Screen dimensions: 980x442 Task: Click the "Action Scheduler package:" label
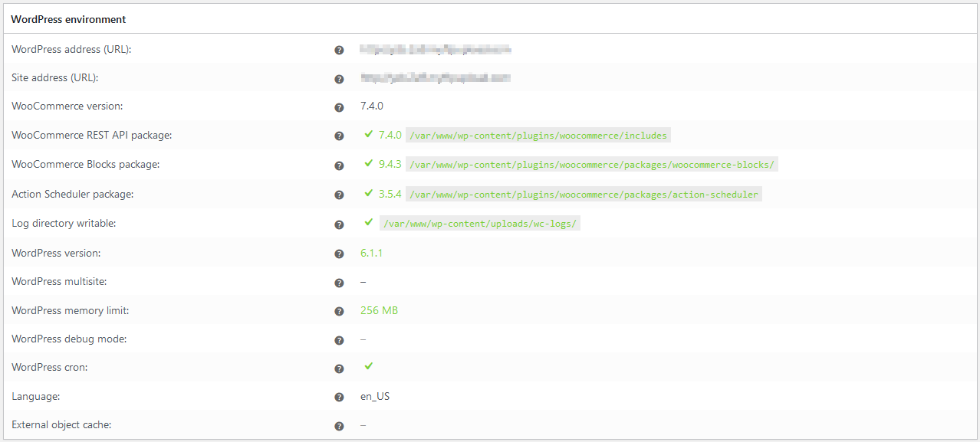point(72,195)
